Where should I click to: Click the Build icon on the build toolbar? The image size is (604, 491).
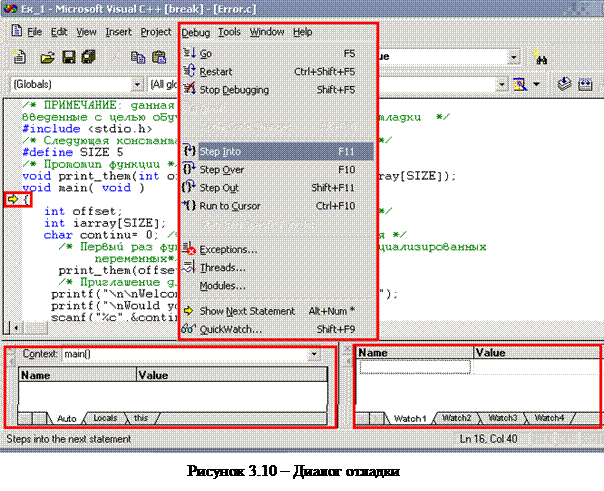(x=585, y=84)
